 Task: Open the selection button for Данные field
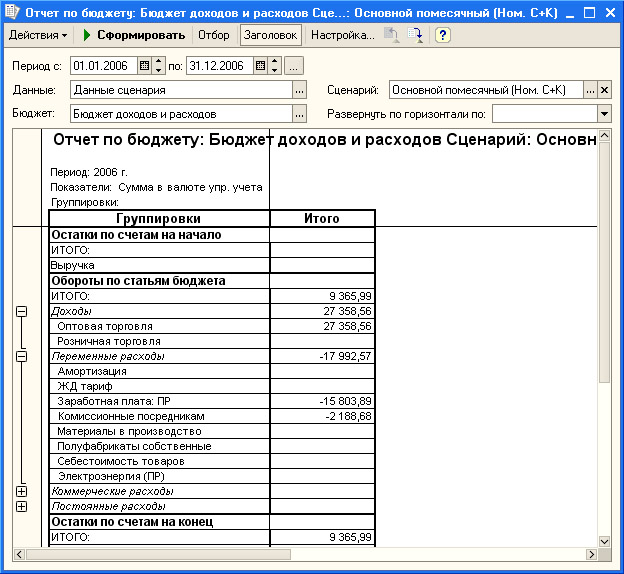coord(299,90)
